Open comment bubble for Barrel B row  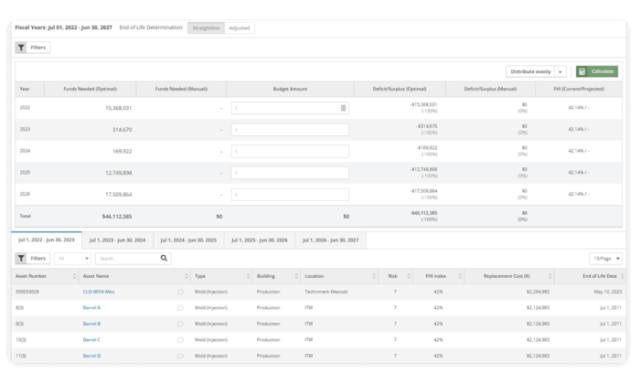pyautogui.click(x=180, y=324)
